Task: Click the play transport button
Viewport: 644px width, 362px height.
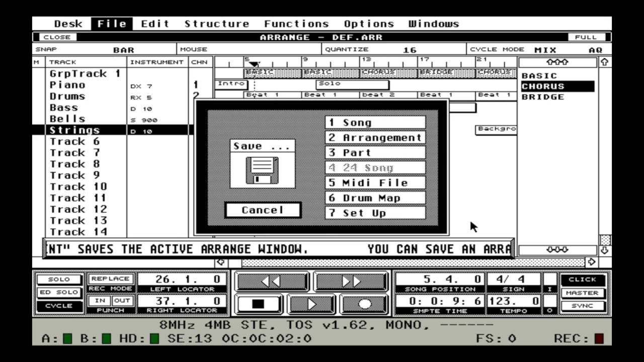Action: [x=311, y=304]
